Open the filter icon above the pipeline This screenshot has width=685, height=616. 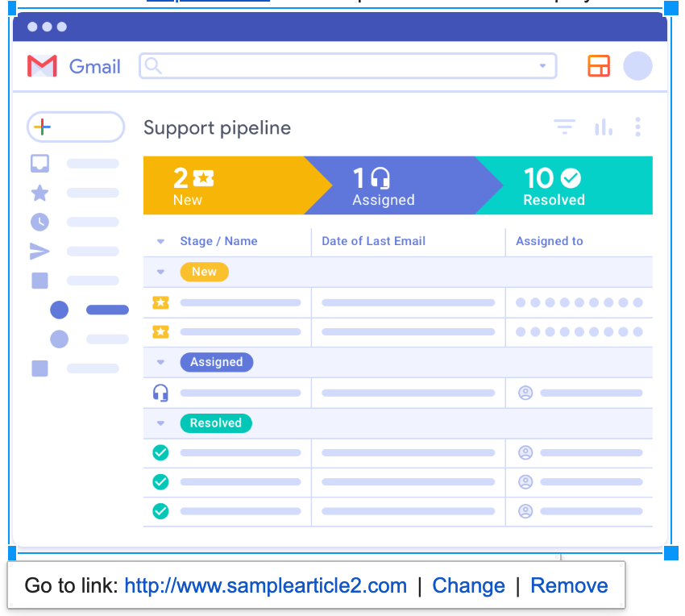(x=564, y=127)
